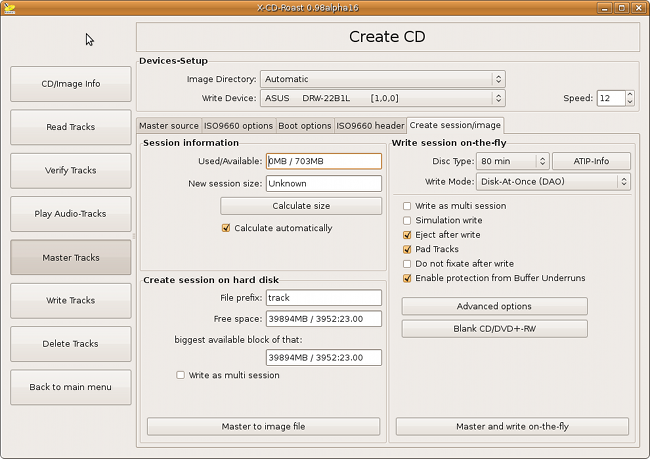The image size is (650, 459).
Task: Click Master and write on-the-fly
Action: coord(512,426)
